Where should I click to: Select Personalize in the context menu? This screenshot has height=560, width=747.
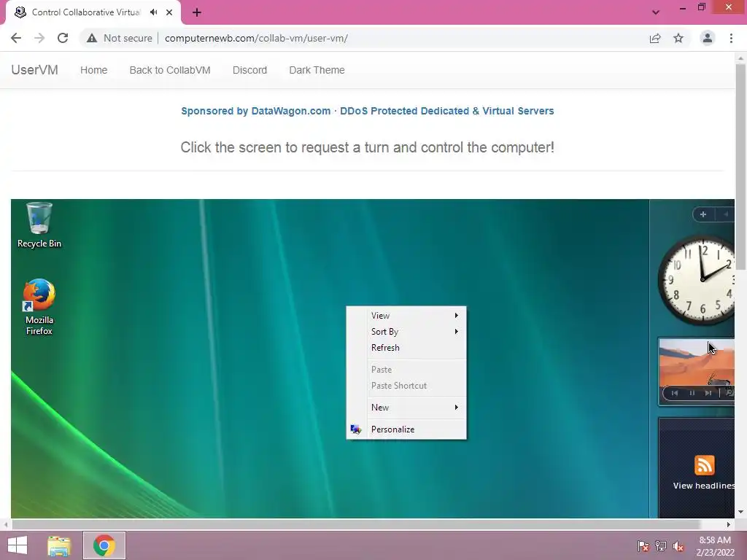click(406, 429)
